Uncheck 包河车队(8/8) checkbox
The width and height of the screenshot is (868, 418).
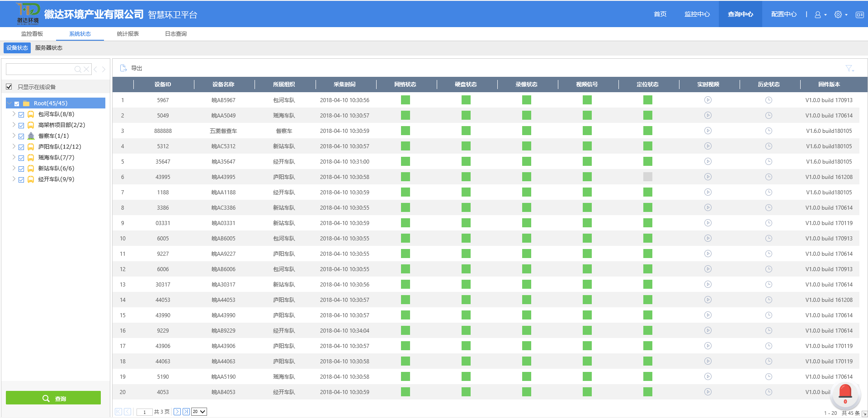[21, 114]
